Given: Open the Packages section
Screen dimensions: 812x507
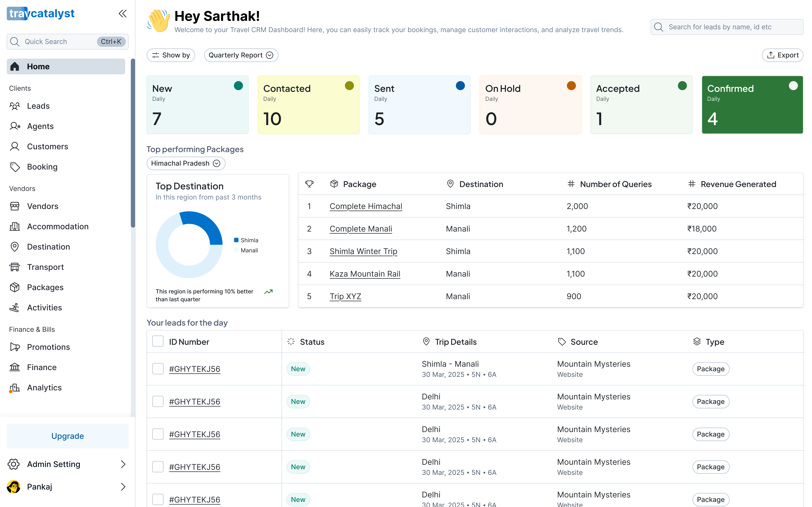Looking at the screenshot, I should click(45, 287).
